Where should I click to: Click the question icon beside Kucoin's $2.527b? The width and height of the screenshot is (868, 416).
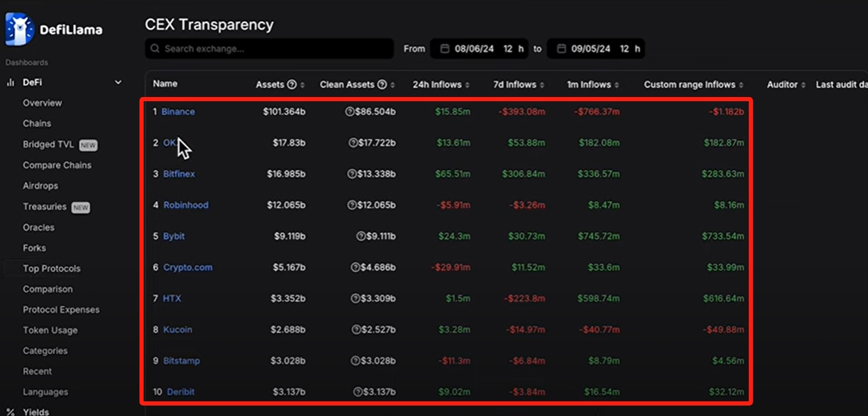pyautogui.click(x=355, y=329)
